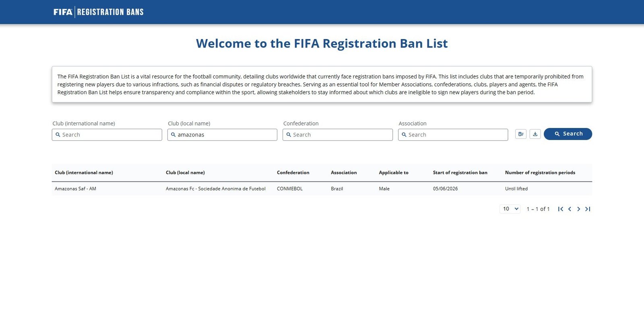
Task: Click the Until lifted cell
Action: [x=516, y=189]
